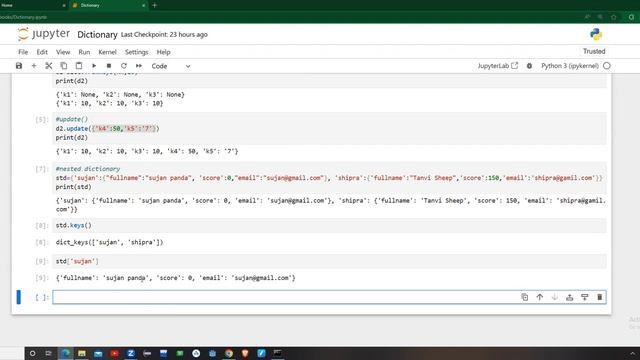The height and width of the screenshot is (360, 640).
Task: Click the Trusted notebook button
Action: point(594,51)
